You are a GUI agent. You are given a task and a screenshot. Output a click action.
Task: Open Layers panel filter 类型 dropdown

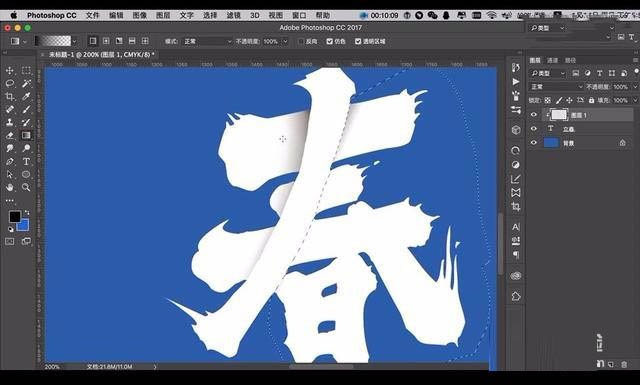[x=548, y=73]
